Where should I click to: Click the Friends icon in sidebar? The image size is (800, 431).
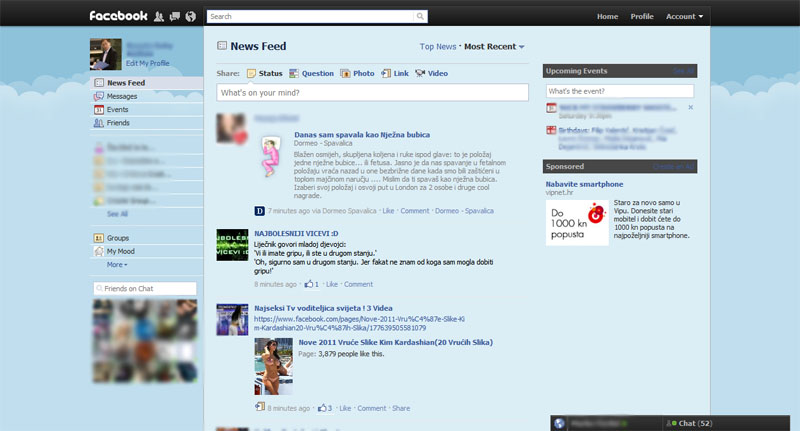click(x=99, y=123)
